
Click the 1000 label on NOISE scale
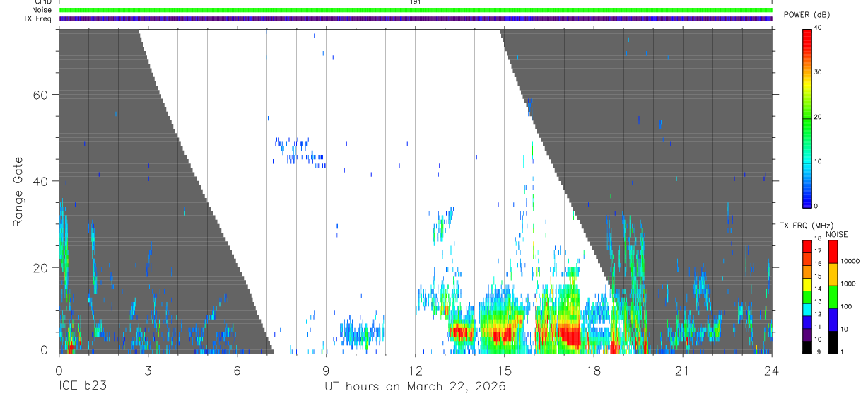848,284
